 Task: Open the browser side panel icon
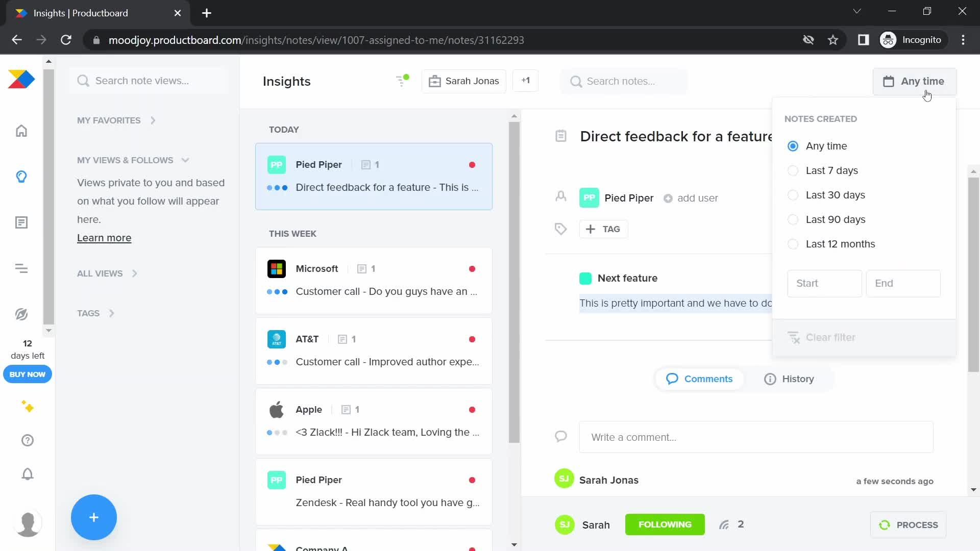click(x=863, y=40)
